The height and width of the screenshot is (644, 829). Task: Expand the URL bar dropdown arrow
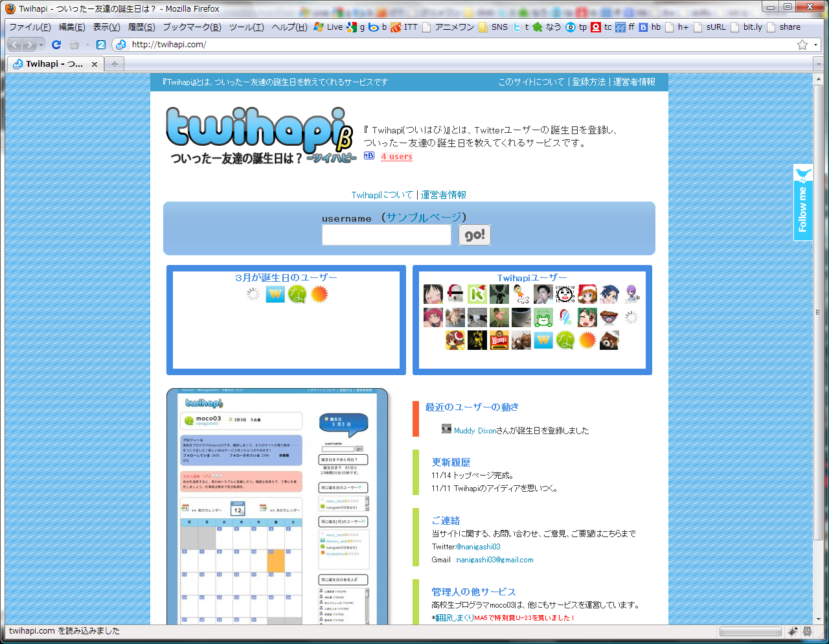[x=816, y=45]
